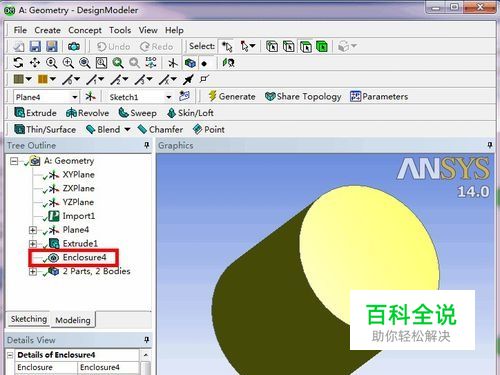Select the Skin/Loft tool
The image size is (500, 375).
190,113
